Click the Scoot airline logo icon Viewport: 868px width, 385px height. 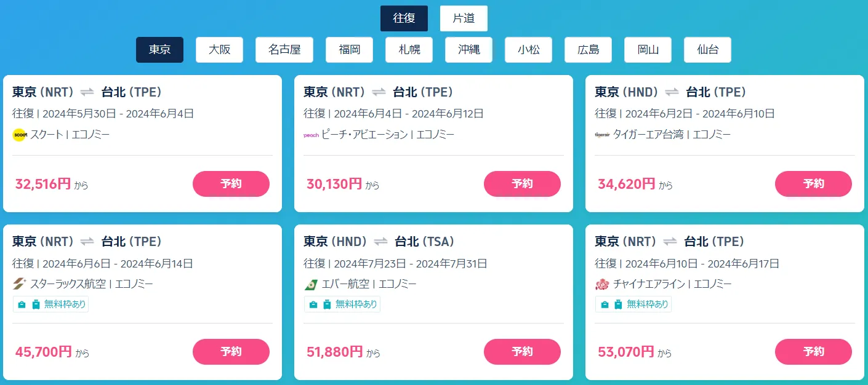pos(19,135)
